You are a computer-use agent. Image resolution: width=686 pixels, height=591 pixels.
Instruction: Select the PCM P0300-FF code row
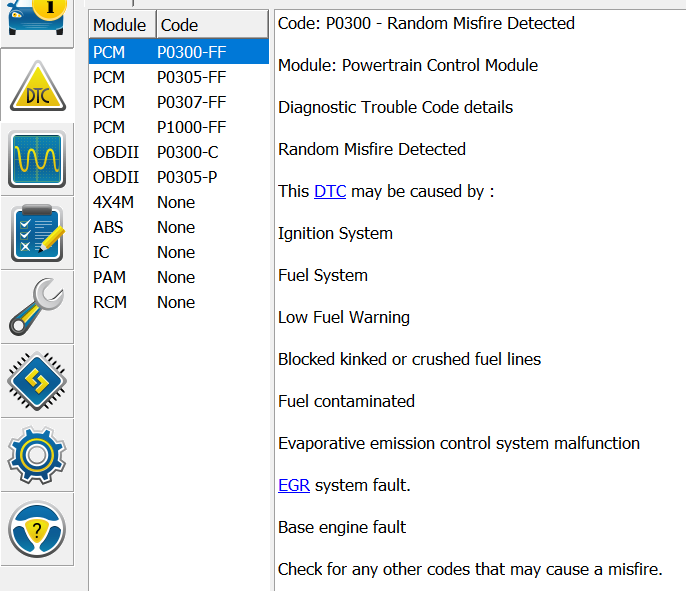coord(178,52)
